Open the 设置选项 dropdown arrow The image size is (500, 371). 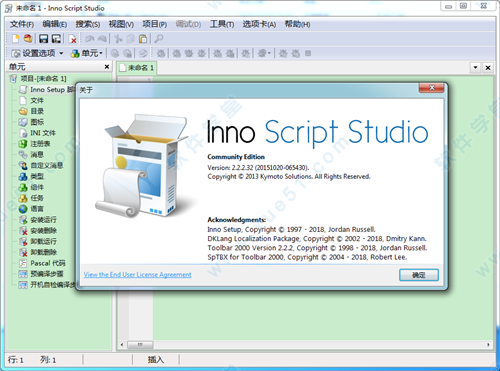click(x=61, y=53)
